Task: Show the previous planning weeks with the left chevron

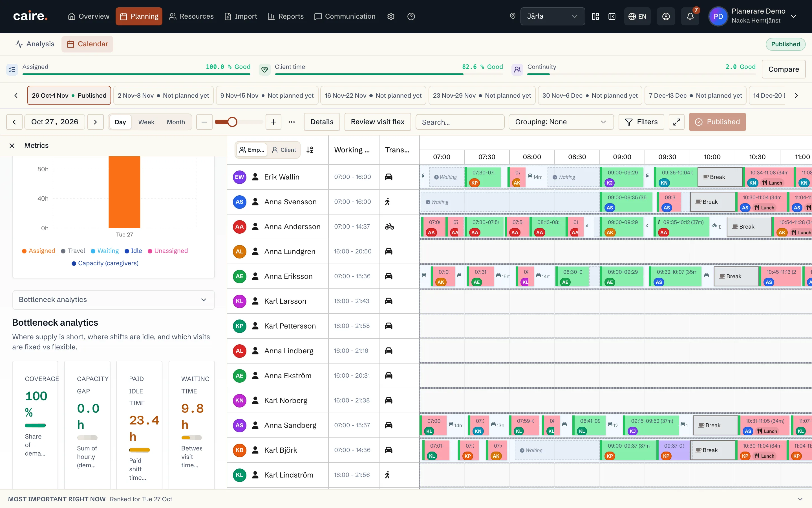Action: 16,95
